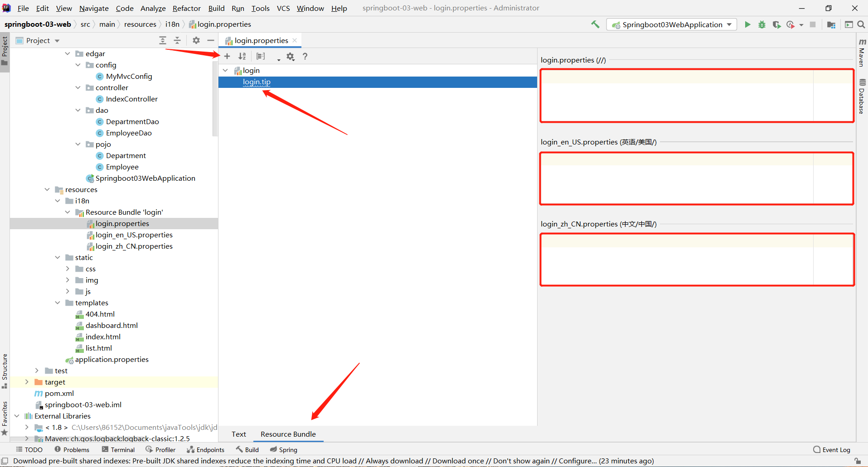This screenshot has height=467, width=868.
Task: Close the login.properties editor tab
Action: pos(295,40)
